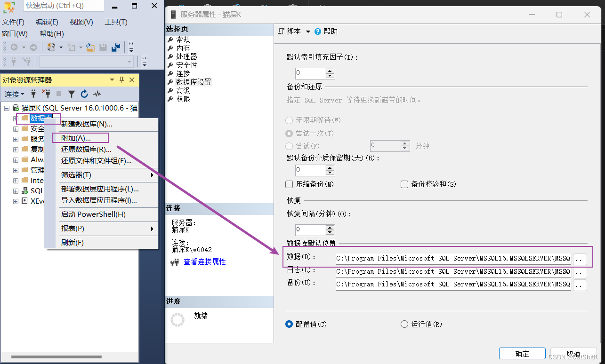The width and height of the screenshot is (605, 364).
Task: Expand the 筛选器(T) submenu arrow
Action: (152, 175)
